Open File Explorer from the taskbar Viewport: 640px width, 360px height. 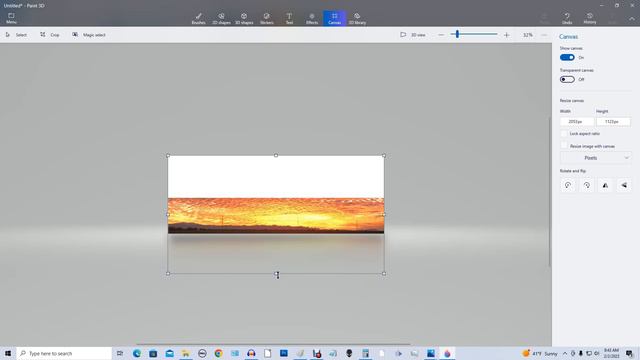[186, 353]
